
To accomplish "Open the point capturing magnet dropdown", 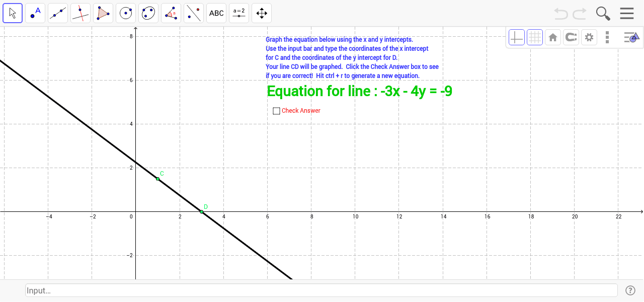I will [x=571, y=37].
